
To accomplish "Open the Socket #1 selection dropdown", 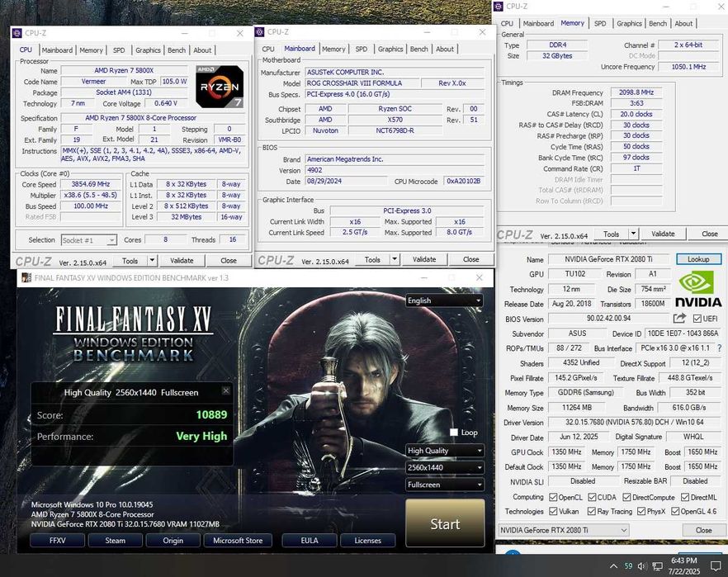I will tap(88, 240).
